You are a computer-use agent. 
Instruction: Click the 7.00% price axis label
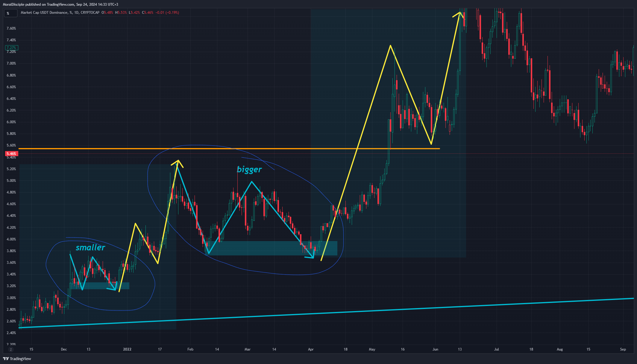pyautogui.click(x=11, y=63)
